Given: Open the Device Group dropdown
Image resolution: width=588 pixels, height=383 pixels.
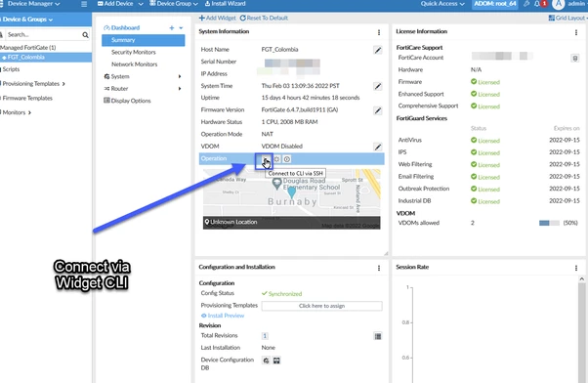Looking at the screenshot, I should pyautogui.click(x=174, y=4).
